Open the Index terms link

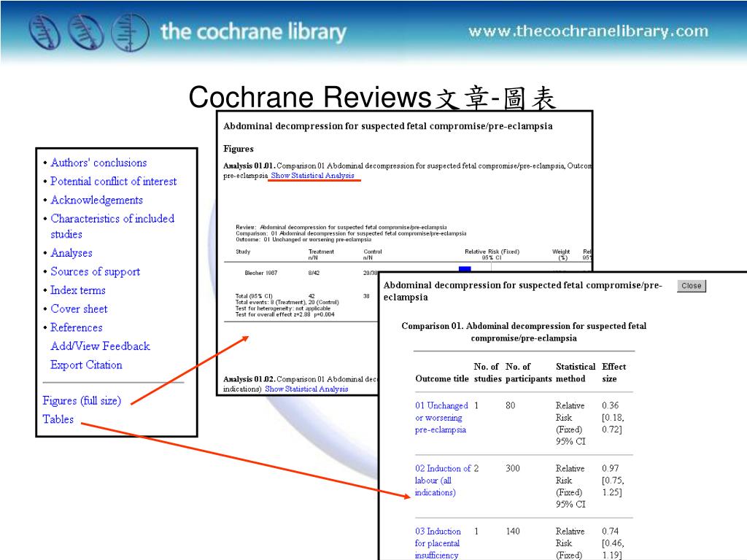tap(77, 290)
